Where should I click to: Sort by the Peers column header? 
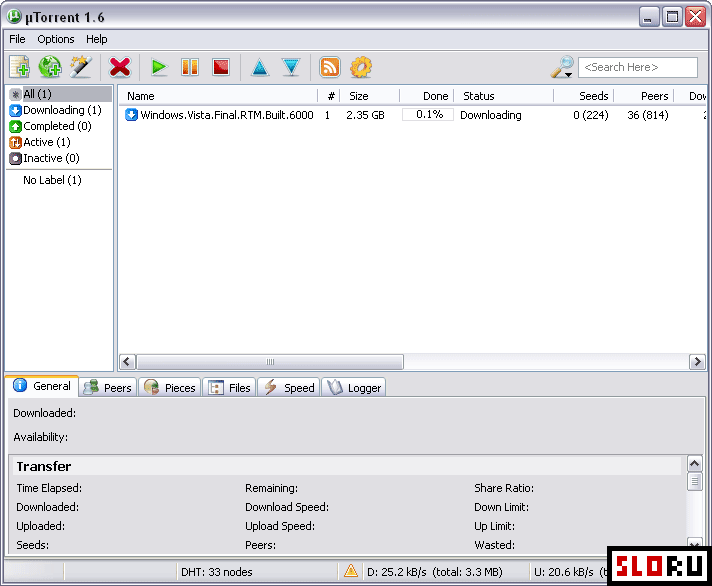[x=644, y=96]
